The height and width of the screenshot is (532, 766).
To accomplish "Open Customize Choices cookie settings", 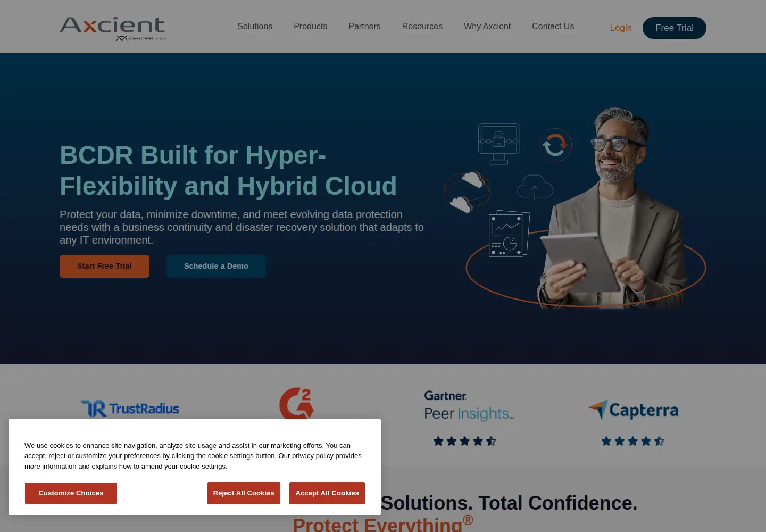I will coord(71,493).
